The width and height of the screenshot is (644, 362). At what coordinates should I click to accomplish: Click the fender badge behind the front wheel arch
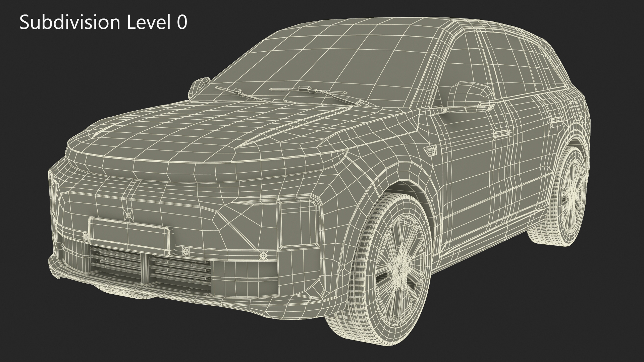point(430,150)
